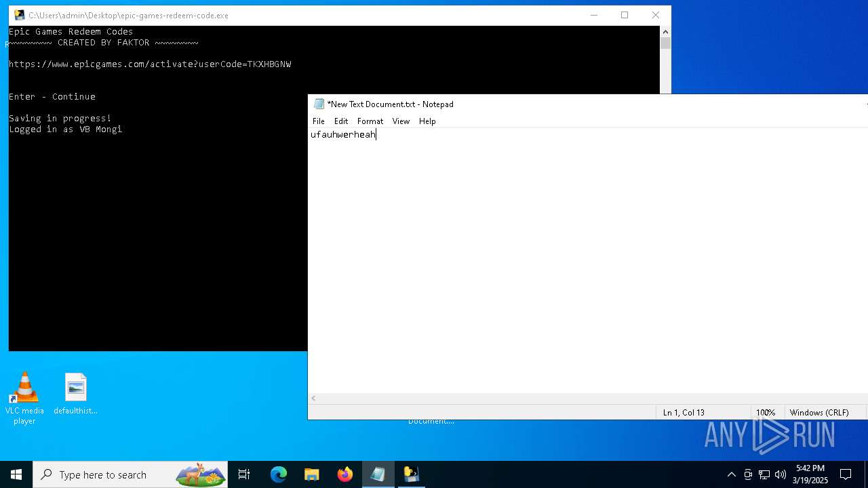Select the defaulthist desktop file icon
868x488 pixels.
[x=75, y=394]
